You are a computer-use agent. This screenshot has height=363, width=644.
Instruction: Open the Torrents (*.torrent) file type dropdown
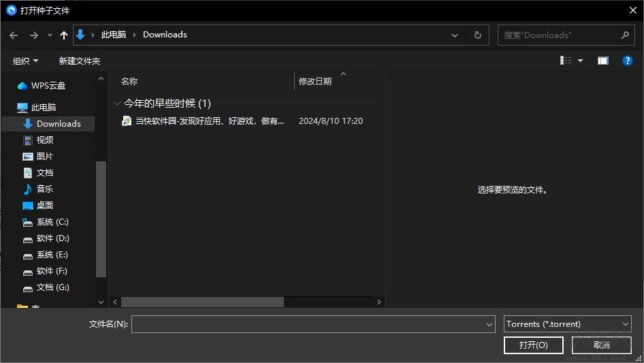pyautogui.click(x=567, y=324)
